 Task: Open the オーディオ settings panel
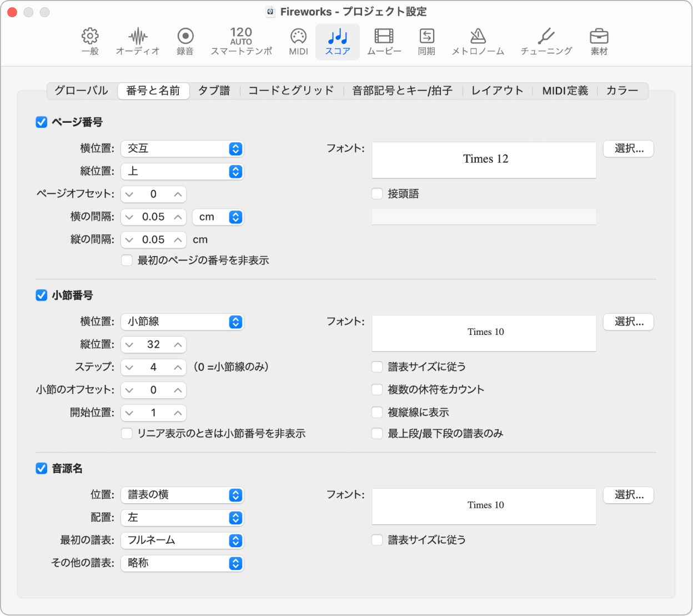137,41
